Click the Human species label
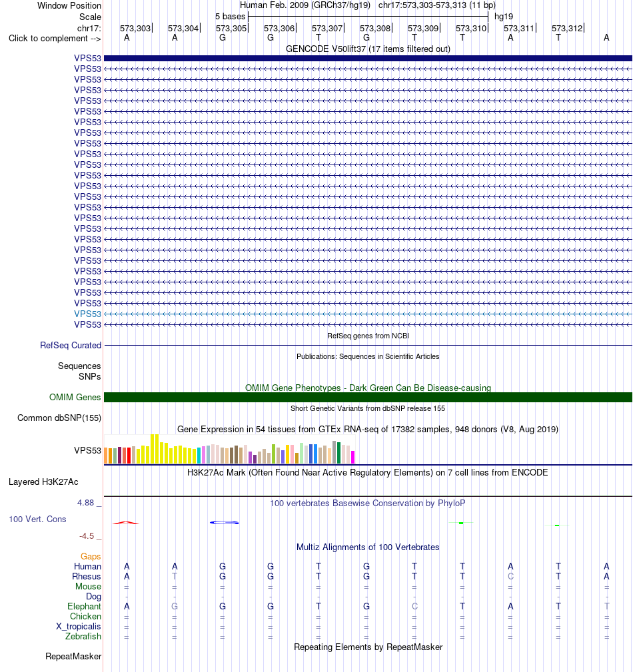The height and width of the screenshot is (672, 633). click(87, 567)
